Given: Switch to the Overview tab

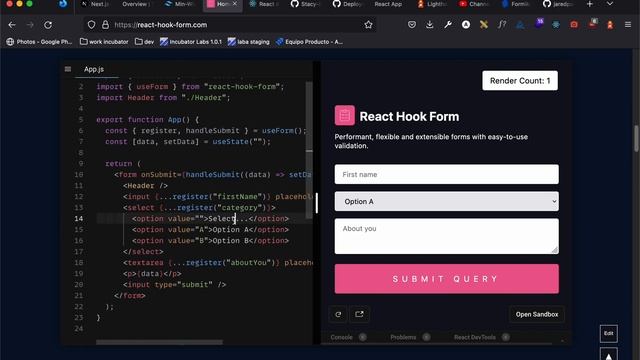Looking at the screenshot, I should tap(137, 4).
